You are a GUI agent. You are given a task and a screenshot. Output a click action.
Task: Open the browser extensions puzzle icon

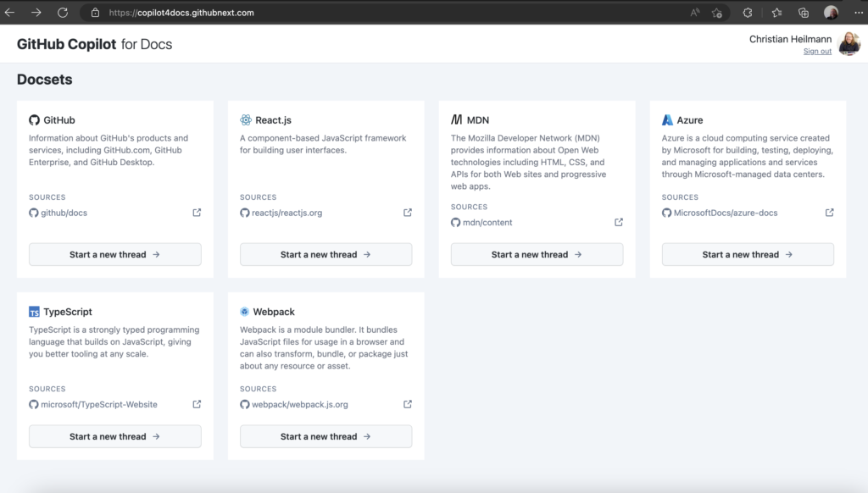click(x=748, y=13)
